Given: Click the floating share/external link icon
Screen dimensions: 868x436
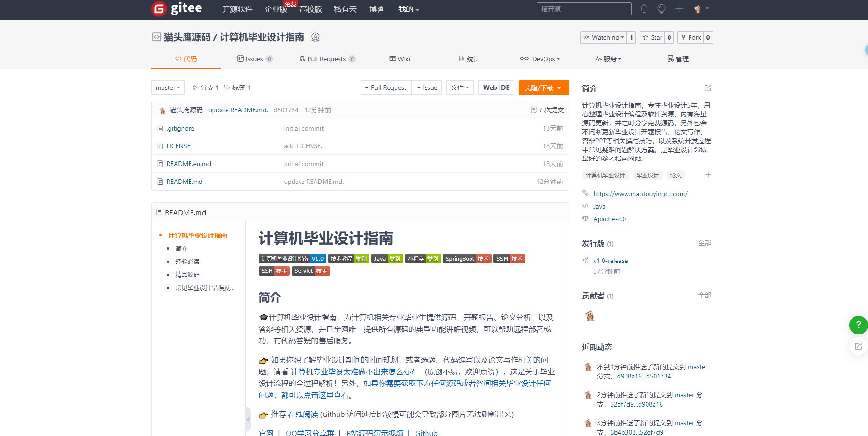Looking at the screenshot, I should coord(859,346).
